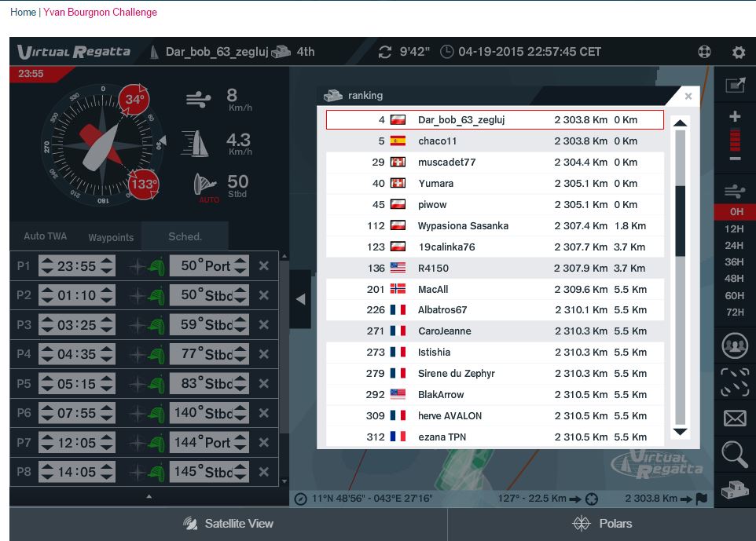Decrease the P2 angle 50° Stbd stepper
This screenshot has width=756, height=541.
point(240,300)
